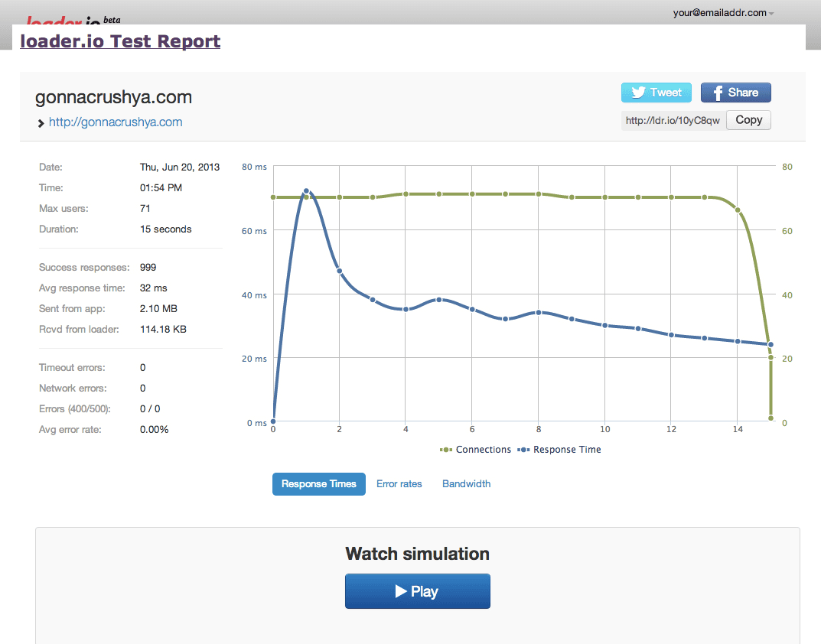Screen dimensions: 821x644
Task: Click the response time point at 5 seconds
Action: (x=439, y=300)
